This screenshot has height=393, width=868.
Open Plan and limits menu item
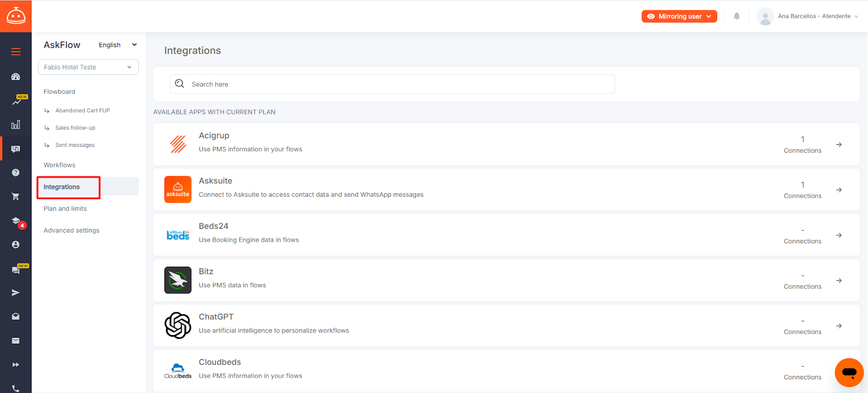(65, 209)
